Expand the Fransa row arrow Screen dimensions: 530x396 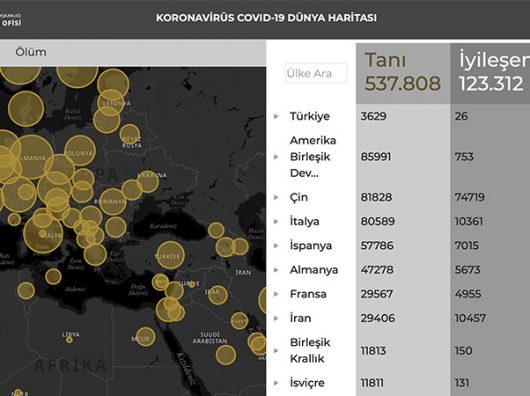276,294
